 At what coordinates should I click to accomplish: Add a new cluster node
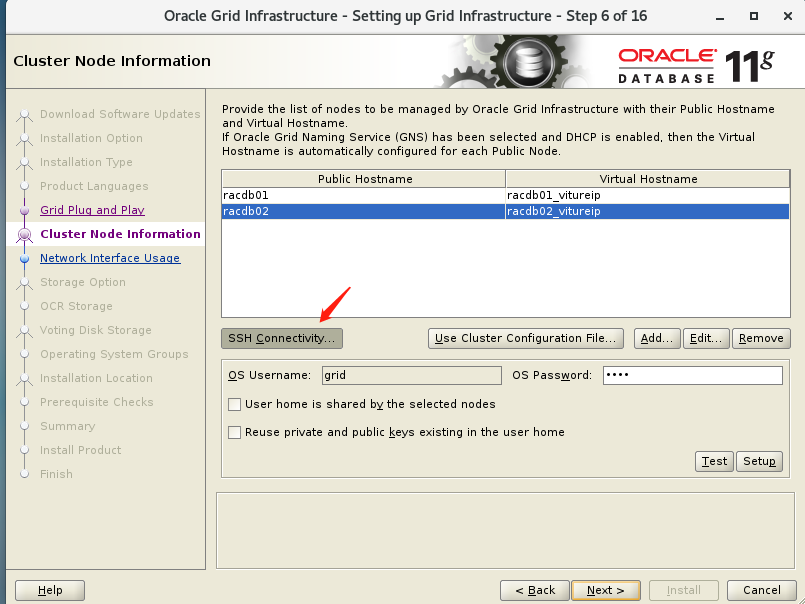coord(657,338)
